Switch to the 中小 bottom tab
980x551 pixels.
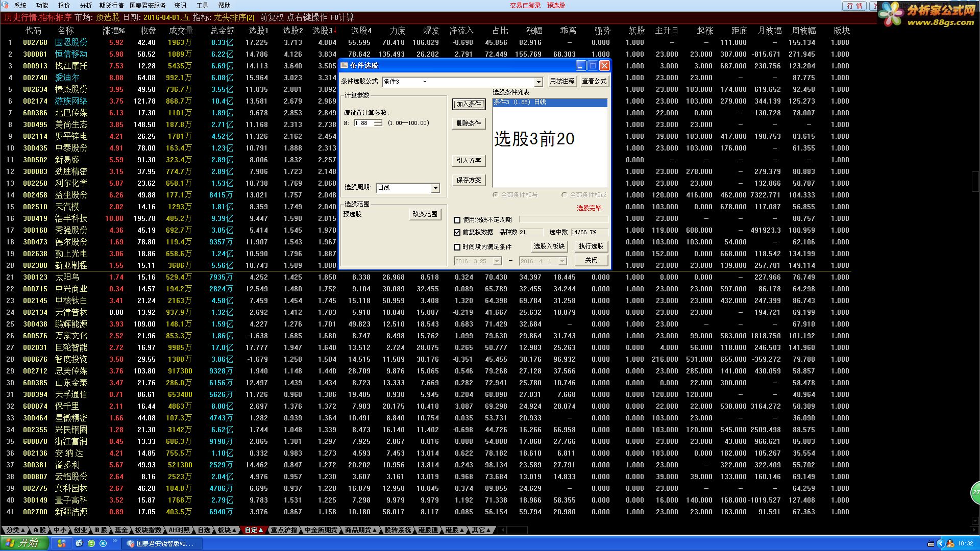(60, 530)
